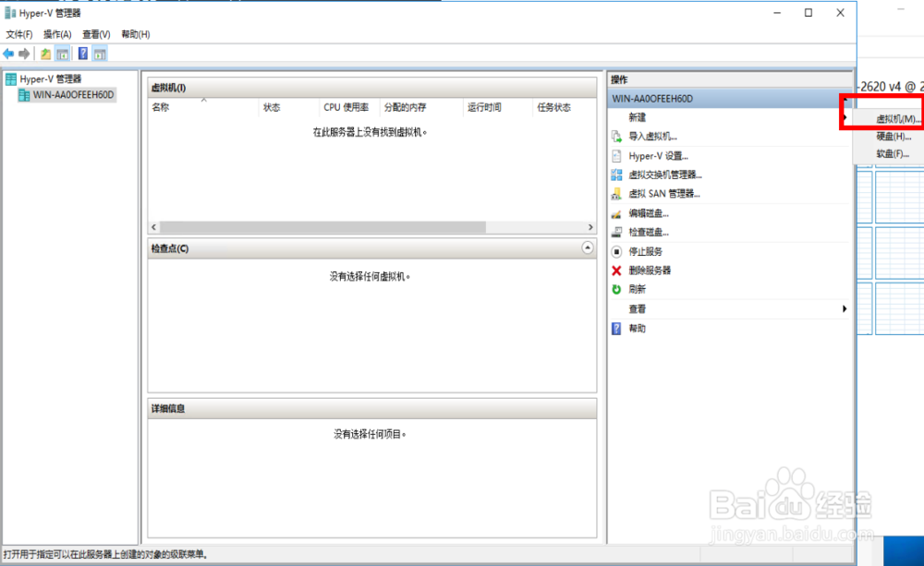The image size is (924, 566).
Task: Click the horizontal scrollbar thumb in 虚拟机 list
Action: click(322, 227)
